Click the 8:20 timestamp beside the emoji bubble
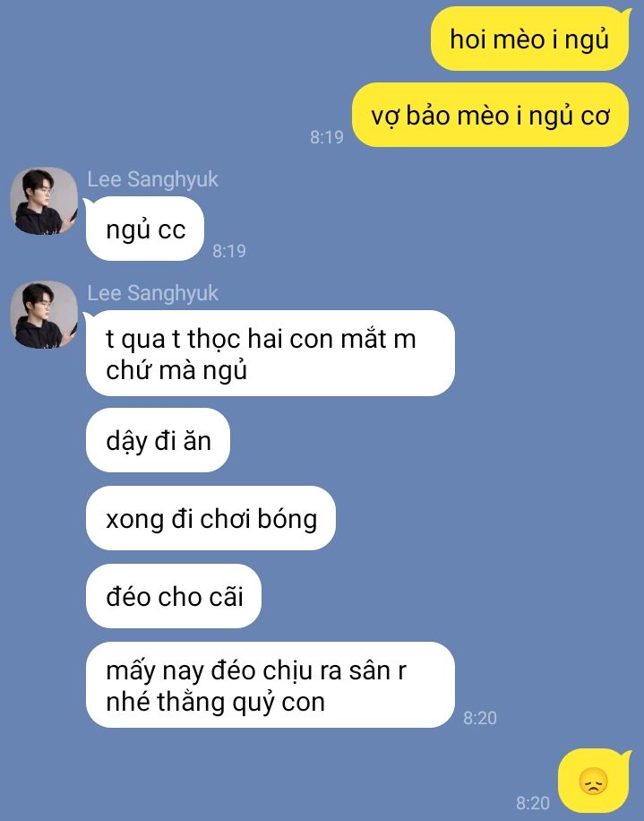 tap(533, 803)
